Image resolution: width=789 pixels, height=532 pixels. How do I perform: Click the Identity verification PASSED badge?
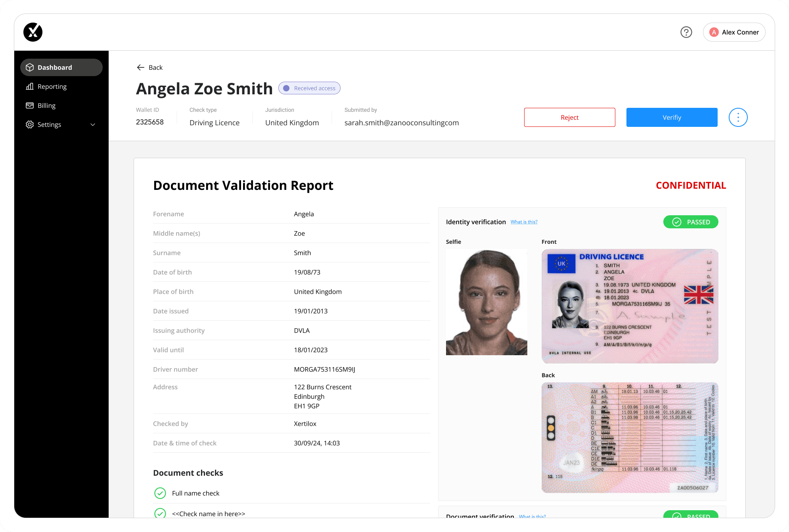tap(691, 222)
